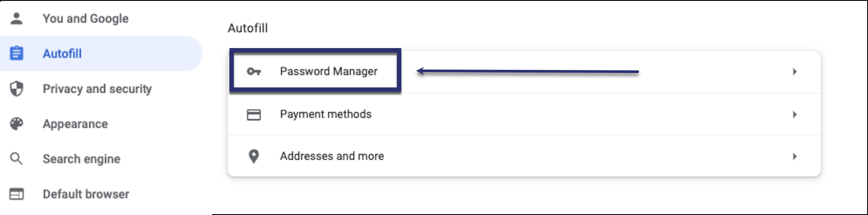Open Default browser settings
This screenshot has width=868, height=215.
pyautogui.click(x=86, y=194)
